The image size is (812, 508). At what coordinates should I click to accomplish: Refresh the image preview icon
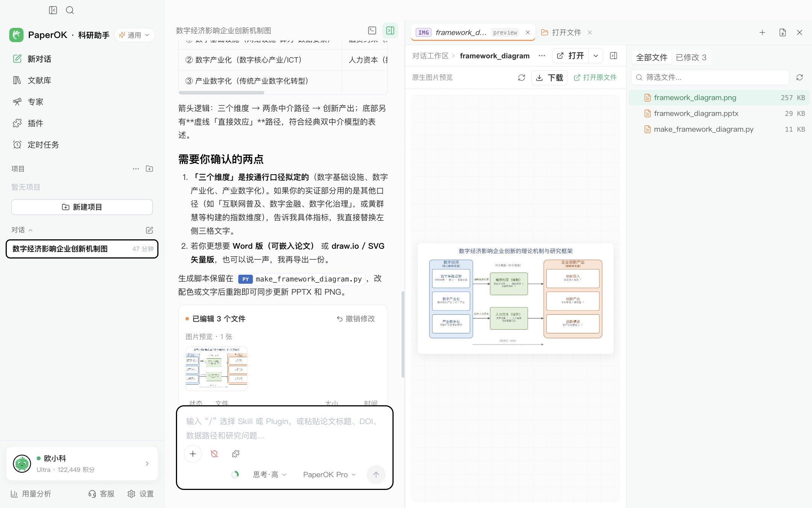(521, 78)
